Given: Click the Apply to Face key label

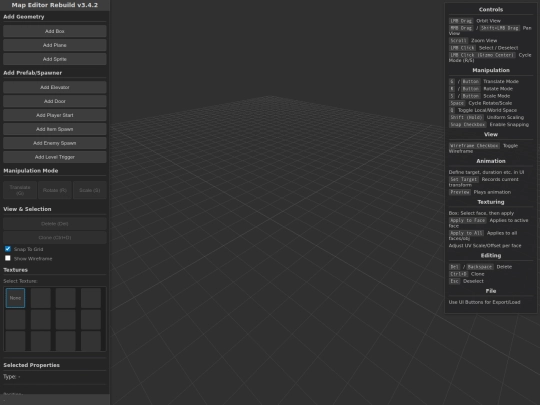Looking at the screenshot, I should click(x=467, y=220).
